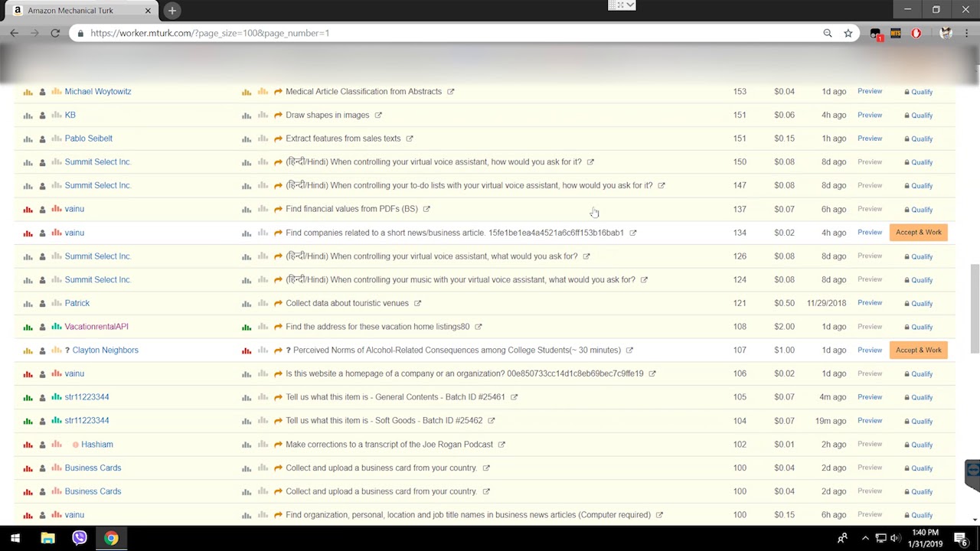Reload the page with browser refresh icon

pos(55,33)
